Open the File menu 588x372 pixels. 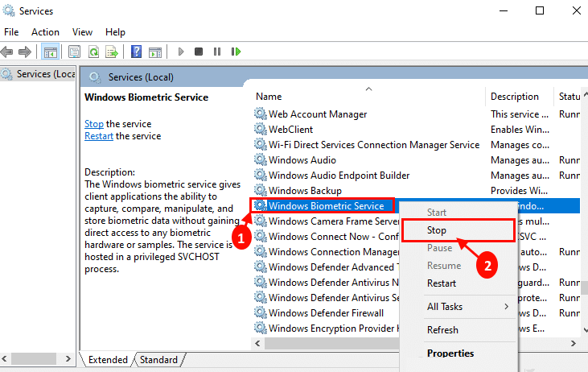click(x=11, y=32)
